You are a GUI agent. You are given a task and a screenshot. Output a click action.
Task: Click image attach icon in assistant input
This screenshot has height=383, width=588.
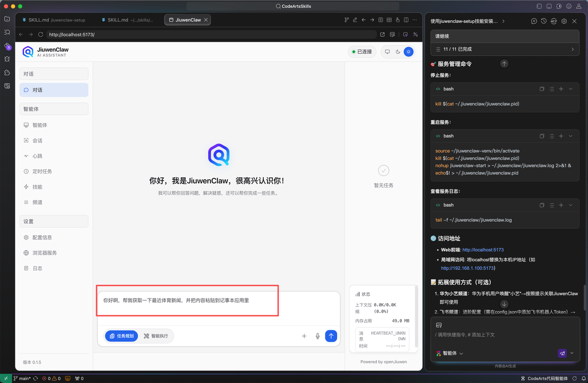pos(439,325)
